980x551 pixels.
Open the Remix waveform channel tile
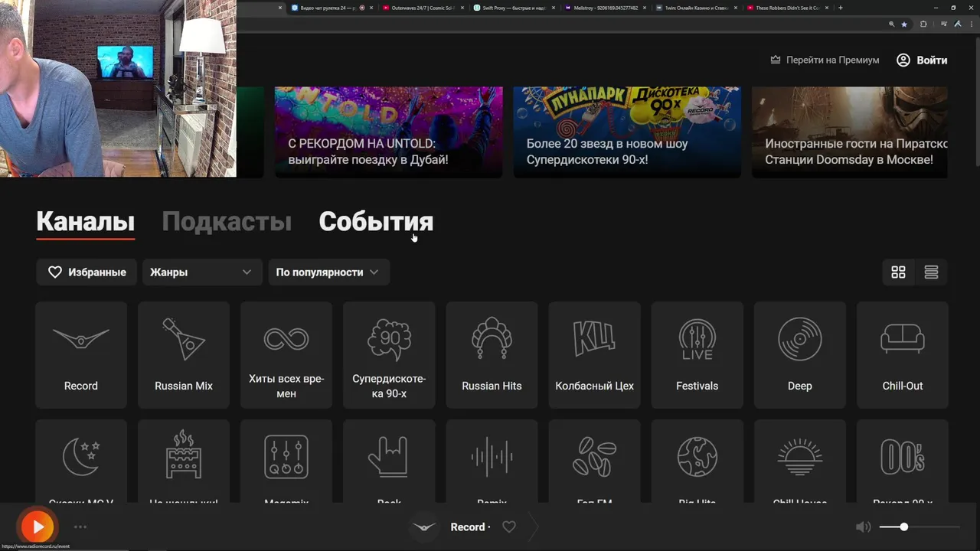tap(492, 461)
